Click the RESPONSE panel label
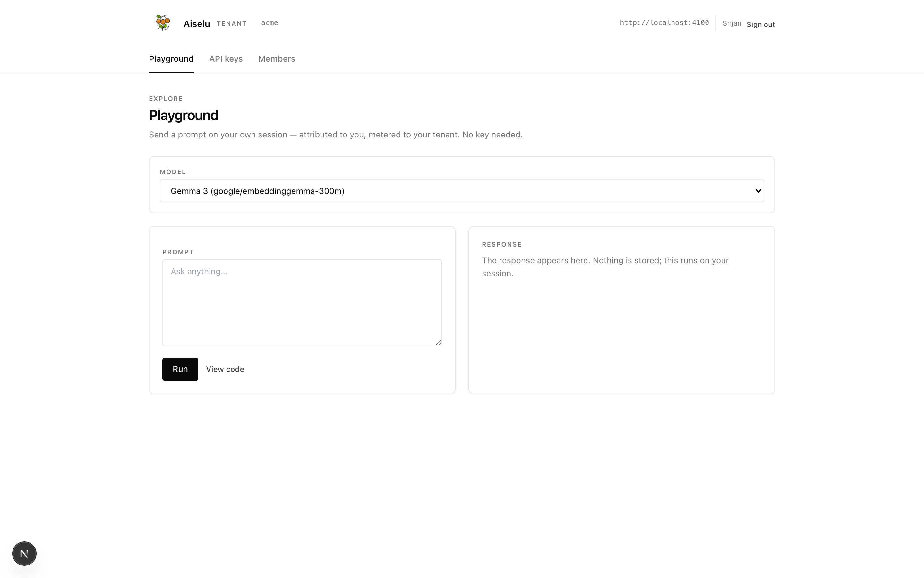Image resolution: width=924 pixels, height=578 pixels. pyautogui.click(x=502, y=245)
